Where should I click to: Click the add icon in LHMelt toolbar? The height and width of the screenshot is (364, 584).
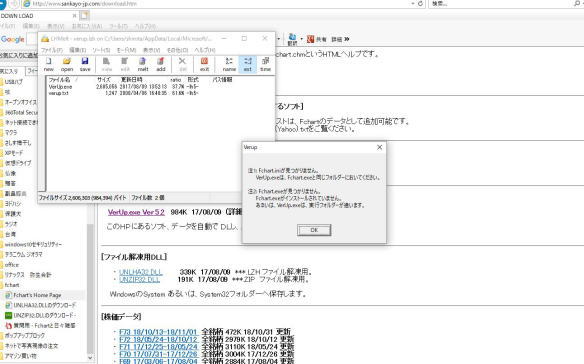pyautogui.click(x=161, y=64)
